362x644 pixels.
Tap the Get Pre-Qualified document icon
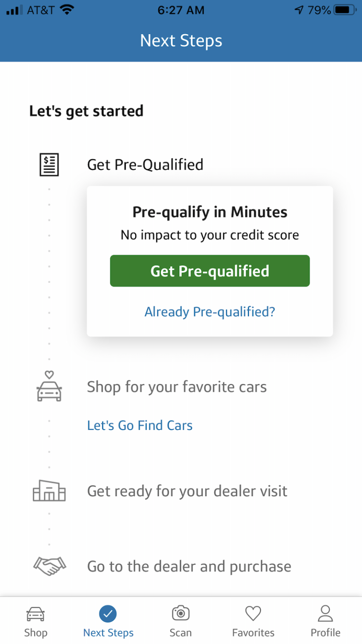coord(49,164)
